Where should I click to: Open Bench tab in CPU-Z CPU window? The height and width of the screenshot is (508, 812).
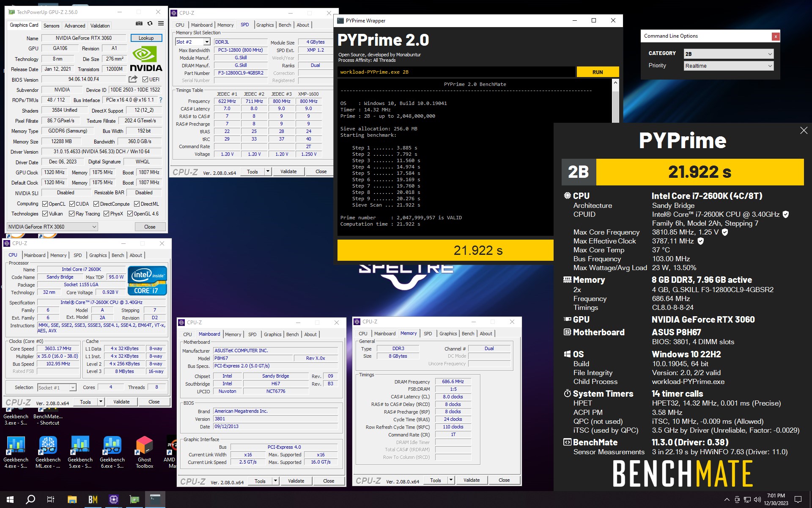[118, 255]
